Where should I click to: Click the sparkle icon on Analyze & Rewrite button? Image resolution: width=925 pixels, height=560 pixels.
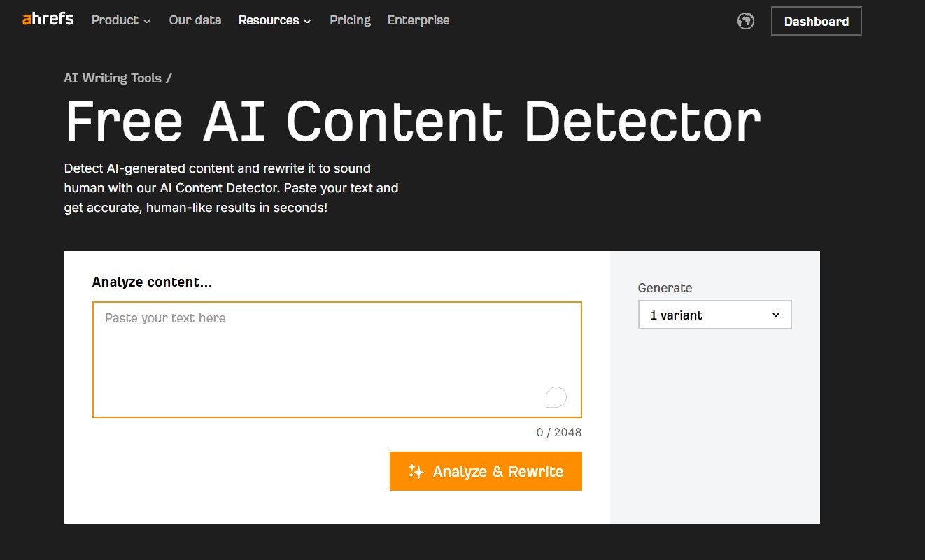tap(416, 471)
